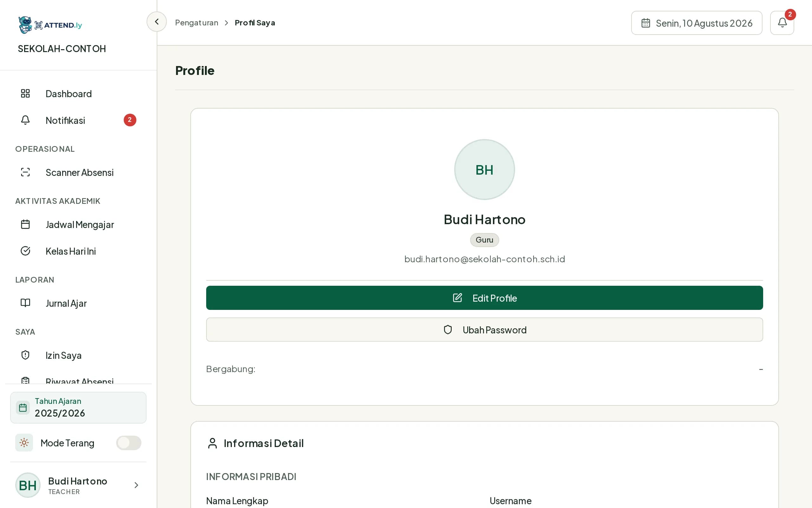This screenshot has height=508, width=812.
Task: Click the SAYA section header
Action: [x=25, y=331]
